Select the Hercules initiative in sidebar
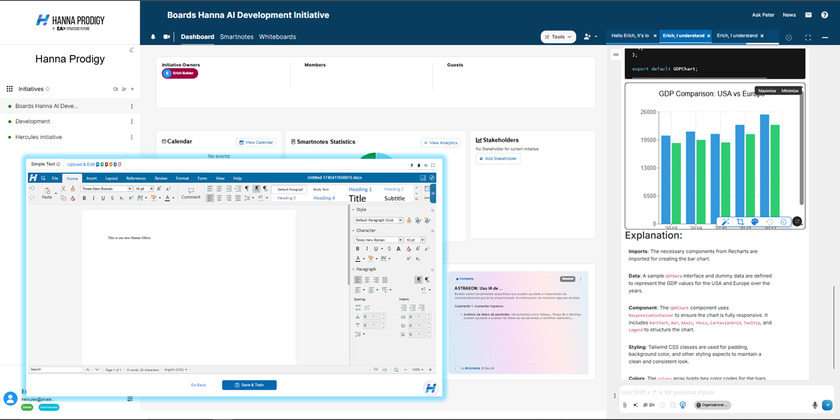 [38, 137]
